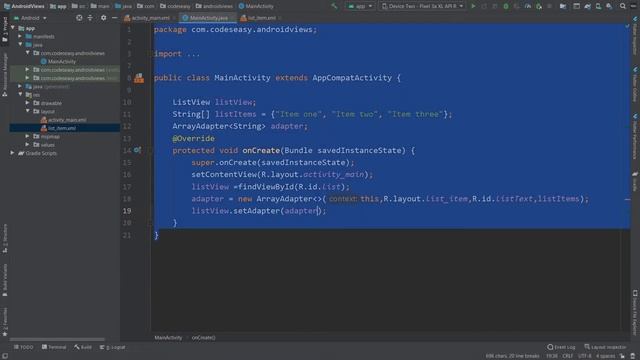Click the related XML file gutter icon

tap(139, 78)
